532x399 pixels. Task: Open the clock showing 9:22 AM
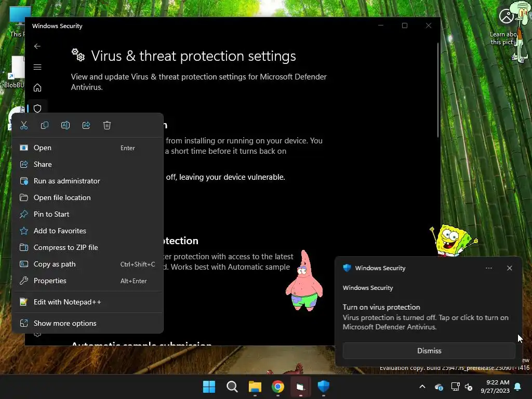coord(495,387)
